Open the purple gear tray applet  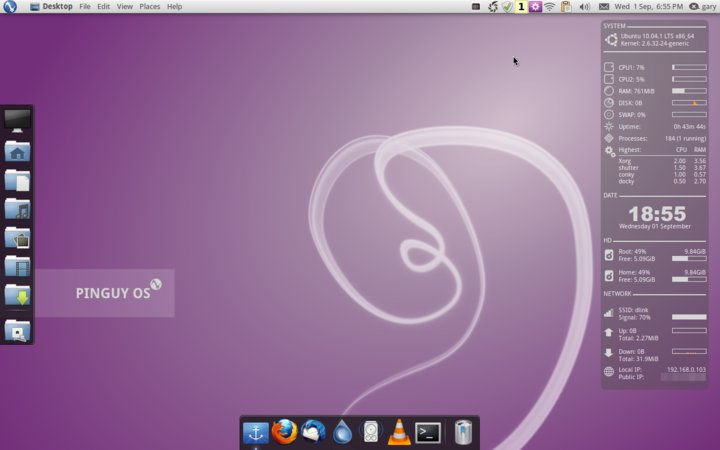tap(535, 6)
